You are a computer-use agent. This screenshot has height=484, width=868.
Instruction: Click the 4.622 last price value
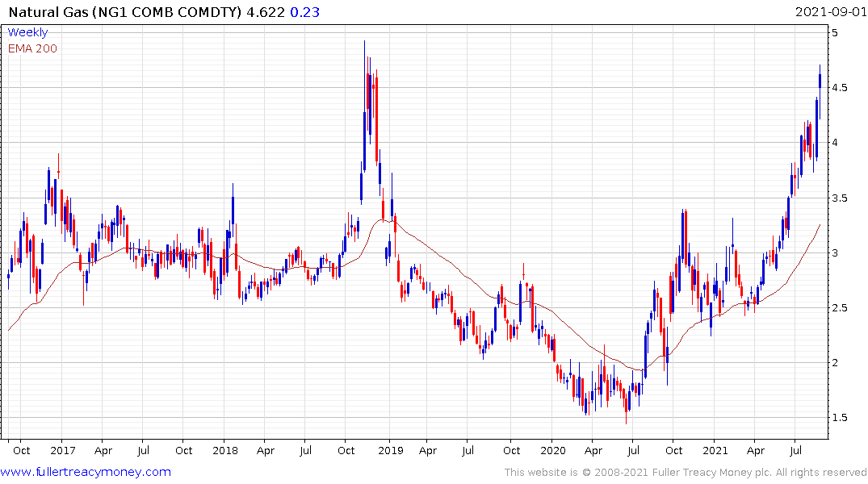[266, 12]
